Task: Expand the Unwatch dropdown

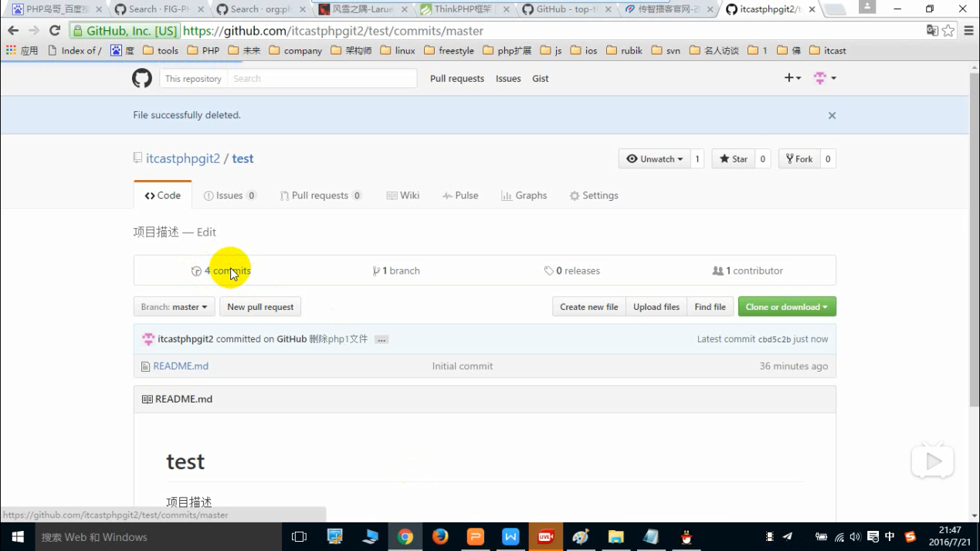Action: coord(654,159)
